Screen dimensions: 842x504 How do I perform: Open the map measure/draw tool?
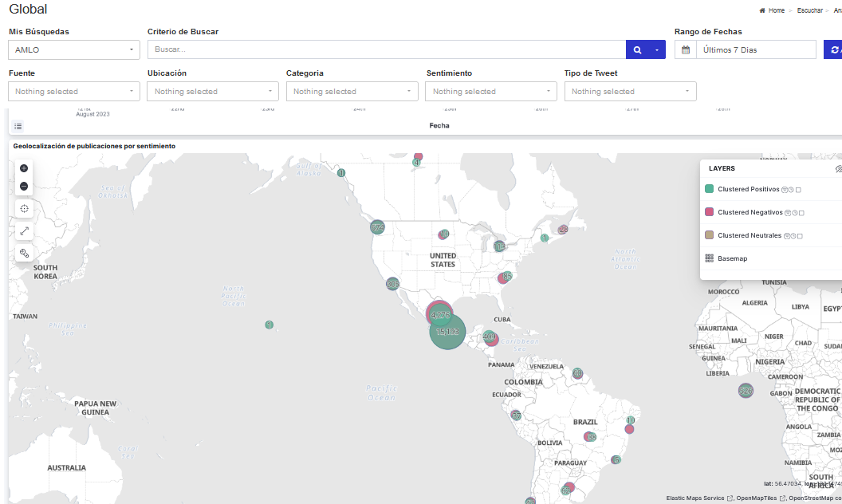(24, 231)
